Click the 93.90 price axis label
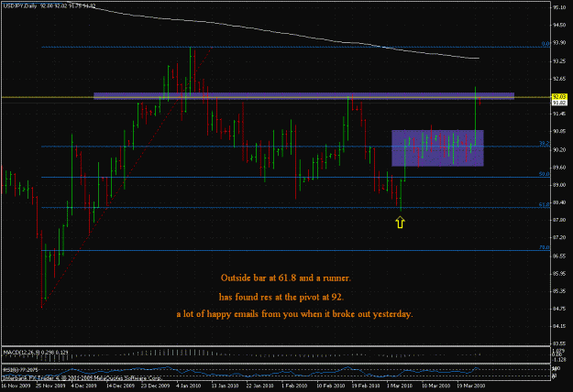Viewport: 573px width, 392px height. pyautogui.click(x=559, y=43)
